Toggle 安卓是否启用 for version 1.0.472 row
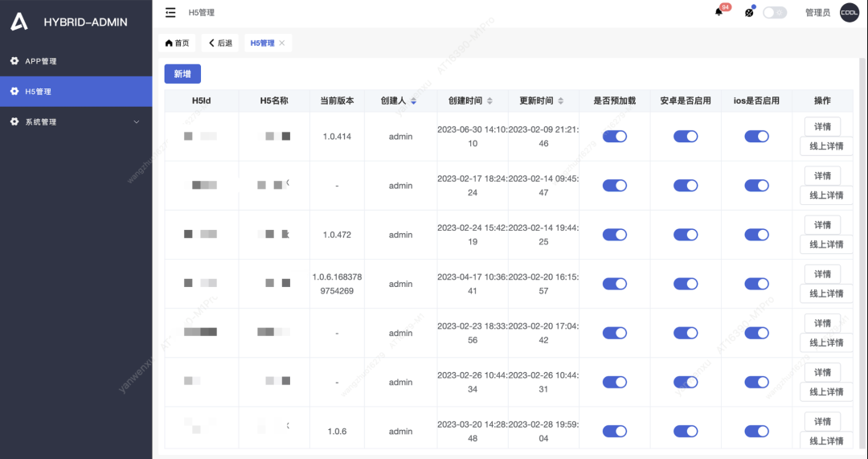868x459 pixels. pos(686,235)
